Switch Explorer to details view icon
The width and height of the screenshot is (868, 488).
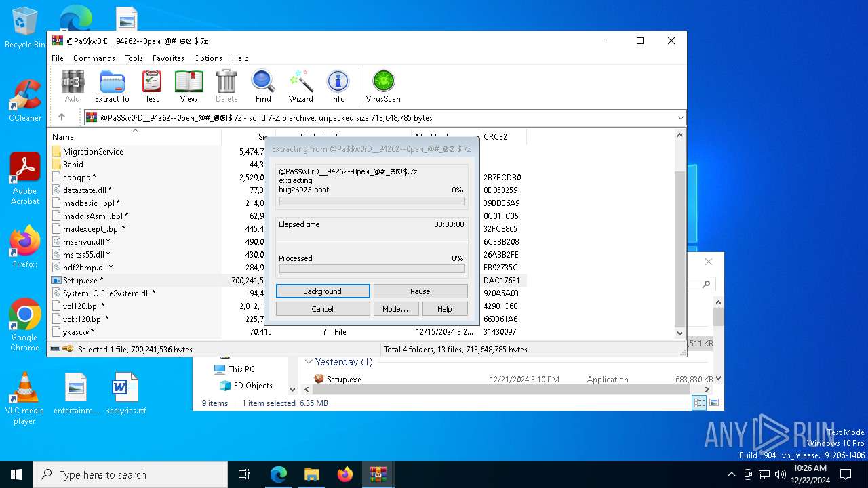pos(699,403)
